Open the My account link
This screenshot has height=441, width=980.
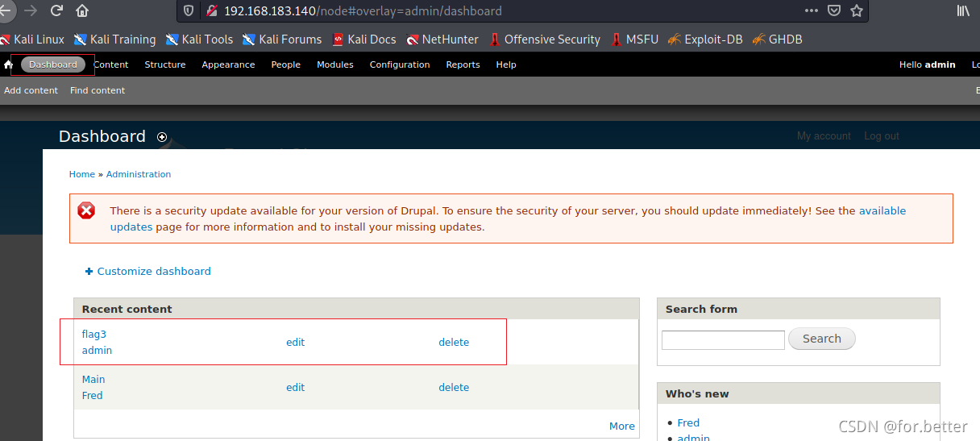pyautogui.click(x=824, y=136)
